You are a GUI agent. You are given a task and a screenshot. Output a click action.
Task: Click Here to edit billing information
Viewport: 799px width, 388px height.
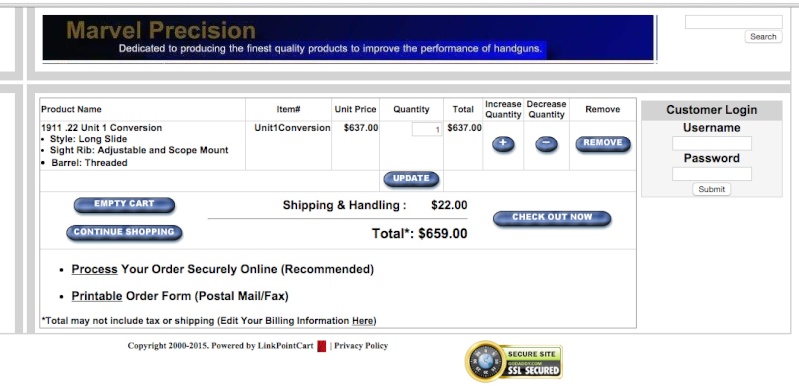[362, 321]
